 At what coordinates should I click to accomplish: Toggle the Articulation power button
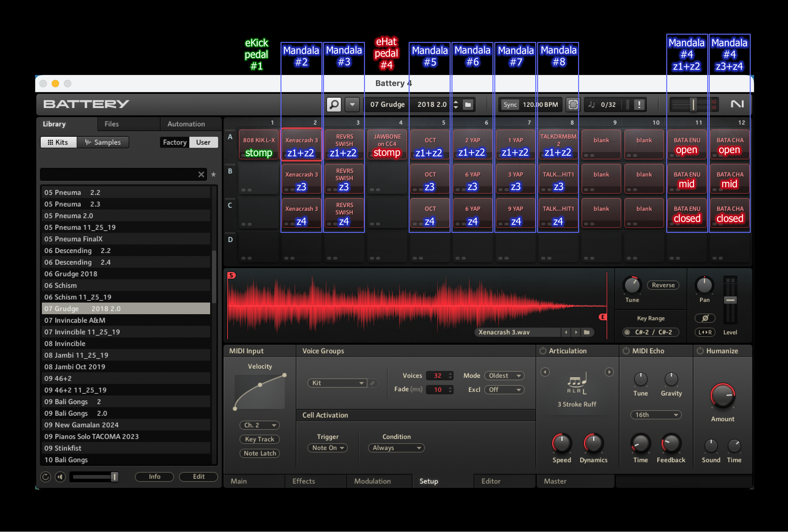[x=543, y=350]
